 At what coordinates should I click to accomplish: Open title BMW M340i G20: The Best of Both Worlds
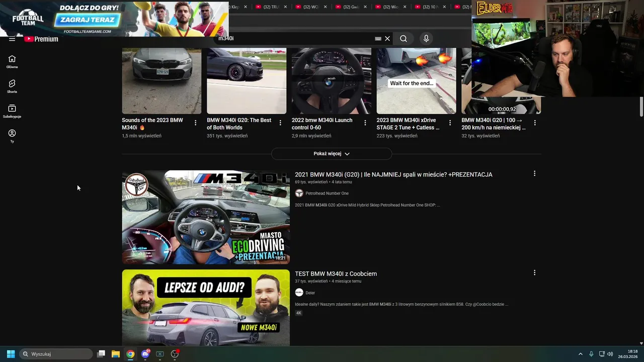coord(239,124)
